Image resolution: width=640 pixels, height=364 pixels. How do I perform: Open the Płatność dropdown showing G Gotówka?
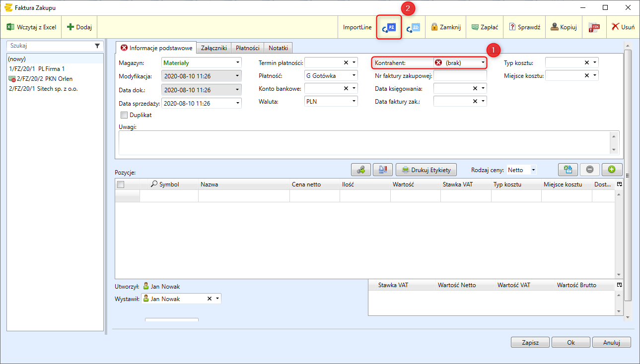[x=354, y=75]
